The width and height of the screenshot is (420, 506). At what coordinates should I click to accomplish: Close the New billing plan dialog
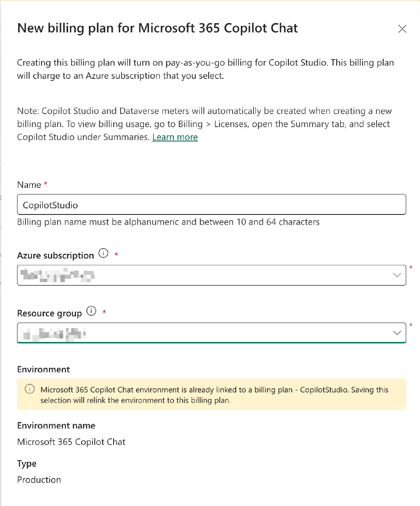(402, 29)
